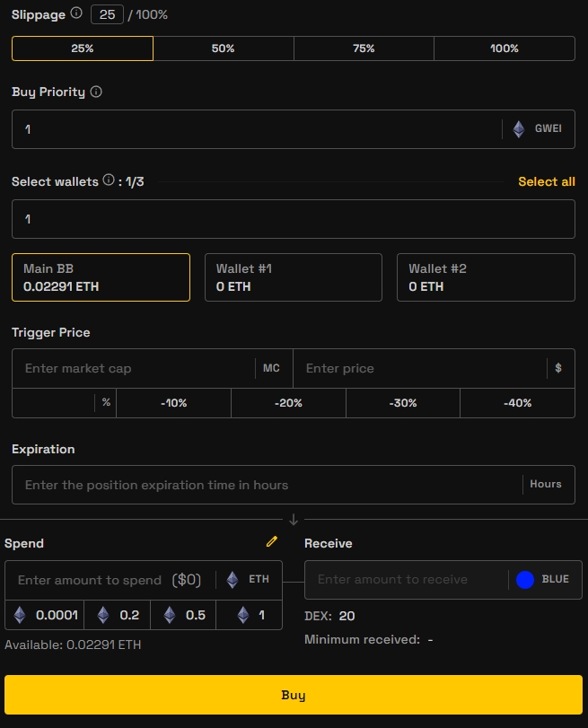Screen dimensions: 588x728
Task: Click the down arrow divider icon
Action: click(x=294, y=520)
